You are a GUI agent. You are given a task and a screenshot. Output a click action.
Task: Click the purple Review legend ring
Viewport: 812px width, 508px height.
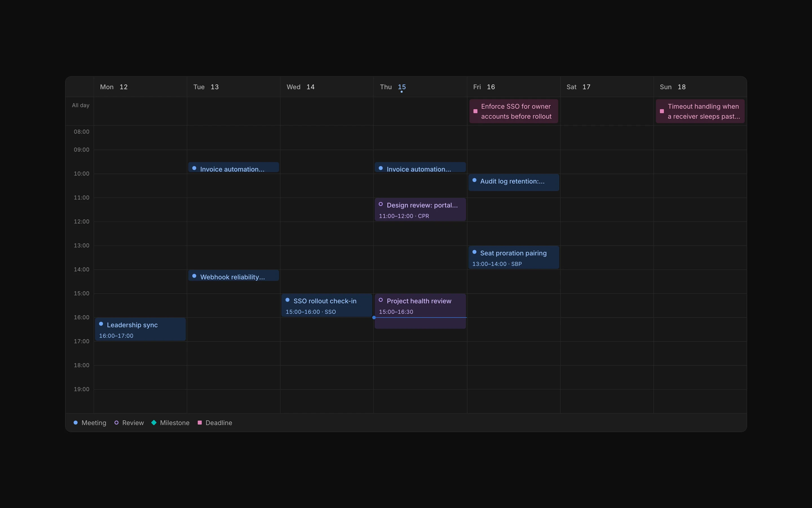pyautogui.click(x=116, y=423)
